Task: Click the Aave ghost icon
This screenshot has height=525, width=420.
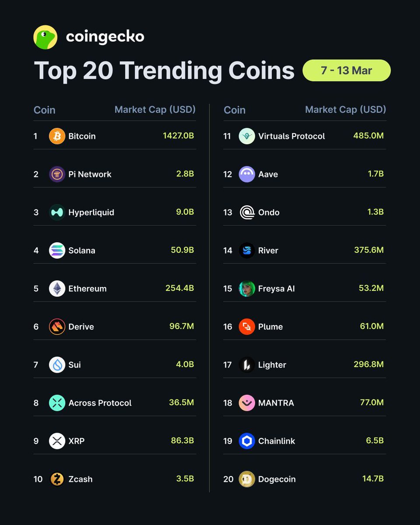Action: [247, 174]
